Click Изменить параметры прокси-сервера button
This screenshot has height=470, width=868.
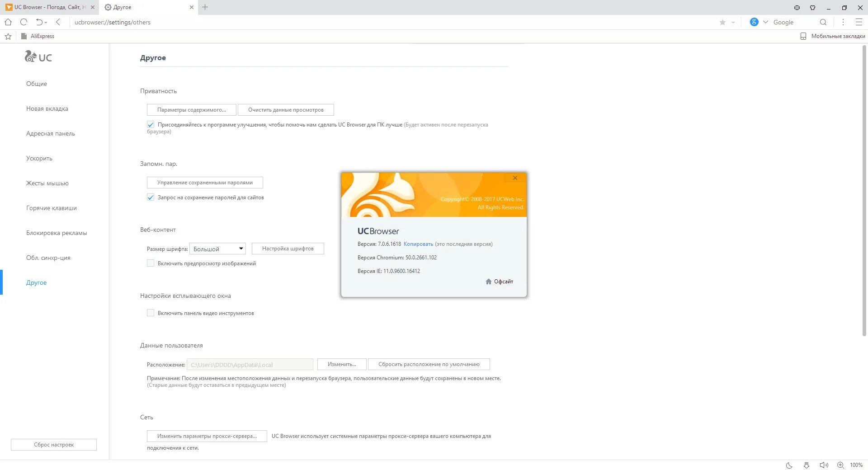[207, 436]
